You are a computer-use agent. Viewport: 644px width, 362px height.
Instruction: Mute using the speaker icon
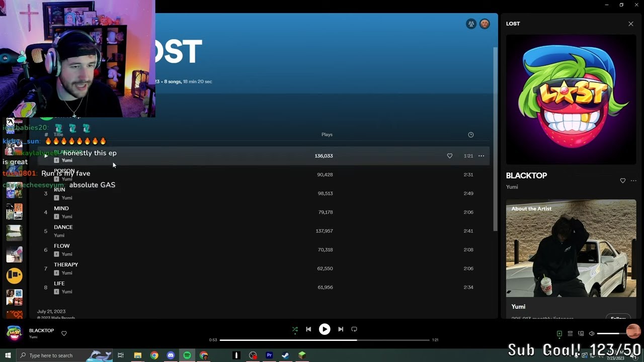592,333
